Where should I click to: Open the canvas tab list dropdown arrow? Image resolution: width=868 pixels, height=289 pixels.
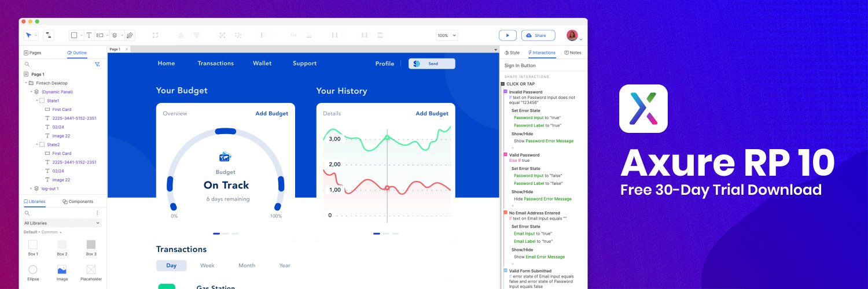pyautogui.click(x=496, y=50)
